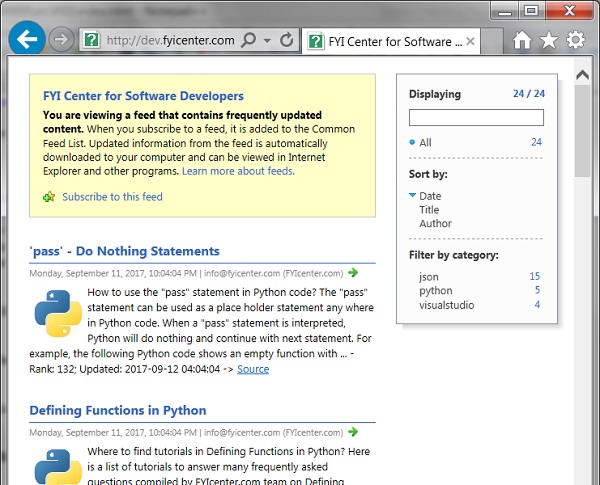Click Python logo thumbnail in 'pass' article

click(x=58, y=313)
